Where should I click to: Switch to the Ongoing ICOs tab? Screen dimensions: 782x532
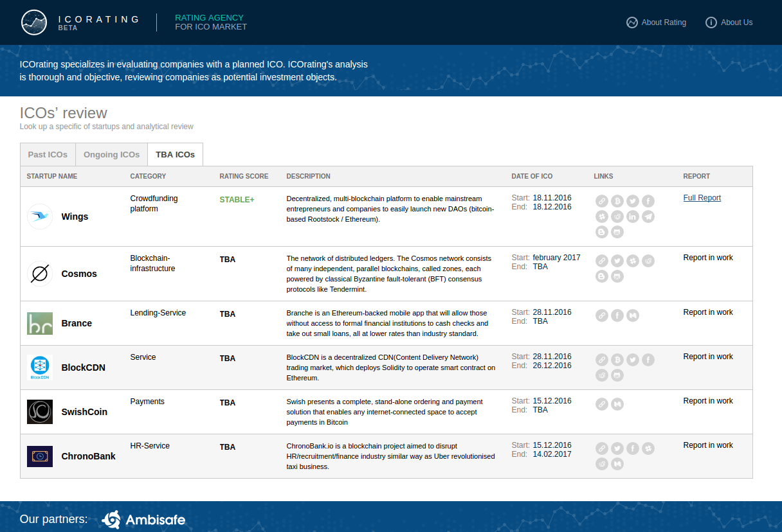pyautogui.click(x=112, y=155)
